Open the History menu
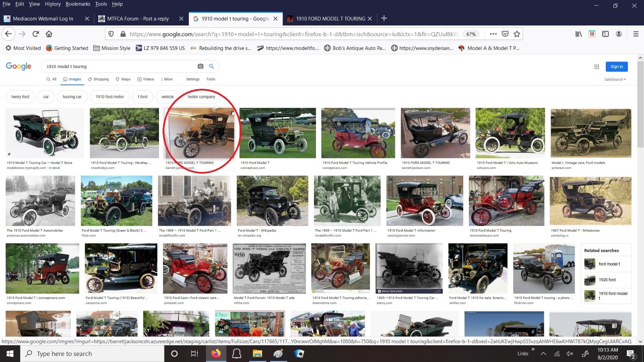The width and height of the screenshot is (644, 362). pos(53,4)
